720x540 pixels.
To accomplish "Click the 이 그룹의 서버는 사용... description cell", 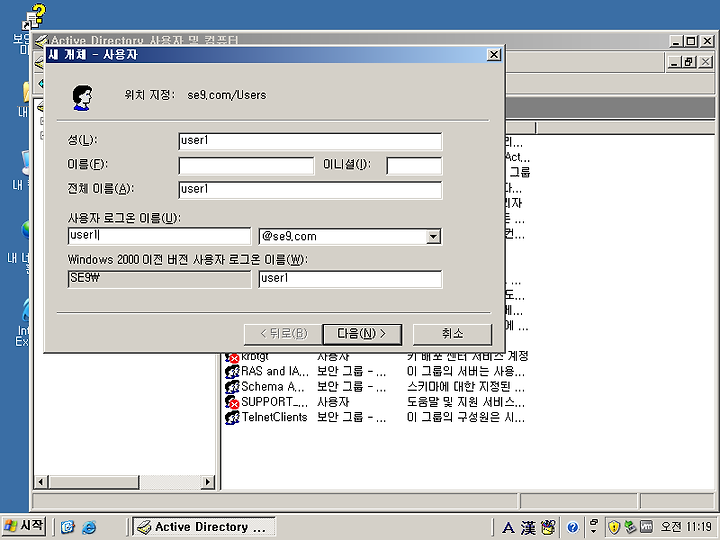I will [466, 371].
